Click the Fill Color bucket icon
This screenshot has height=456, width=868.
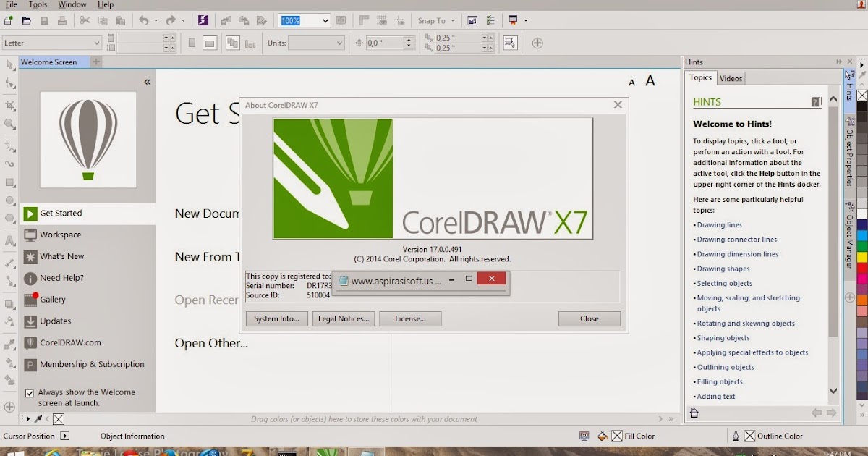coord(603,436)
